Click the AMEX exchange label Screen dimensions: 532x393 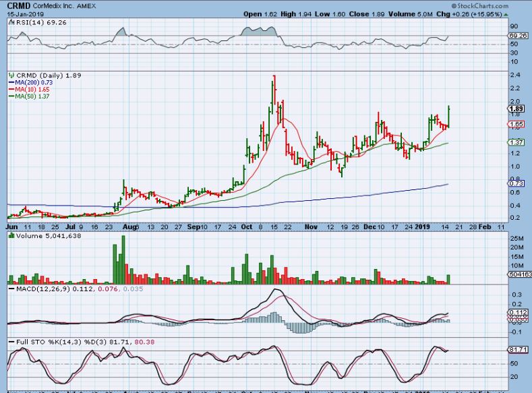[x=86, y=6]
